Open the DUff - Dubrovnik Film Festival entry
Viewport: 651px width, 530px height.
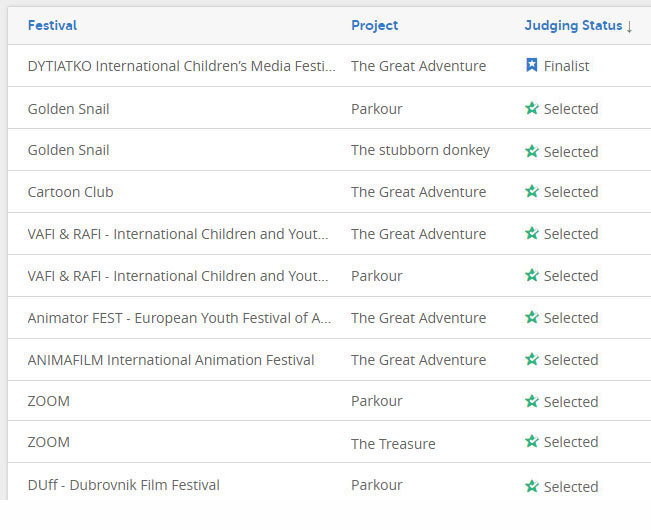(124, 485)
